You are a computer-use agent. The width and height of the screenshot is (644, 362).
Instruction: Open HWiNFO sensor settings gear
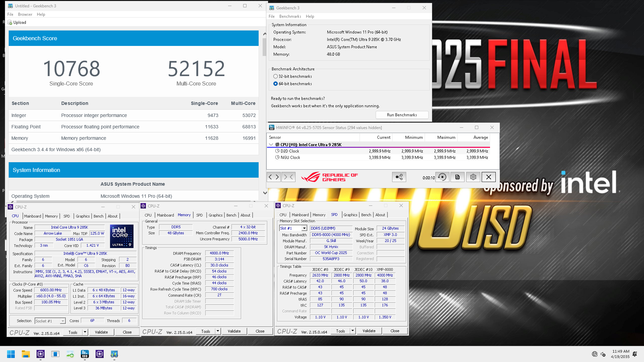473,177
